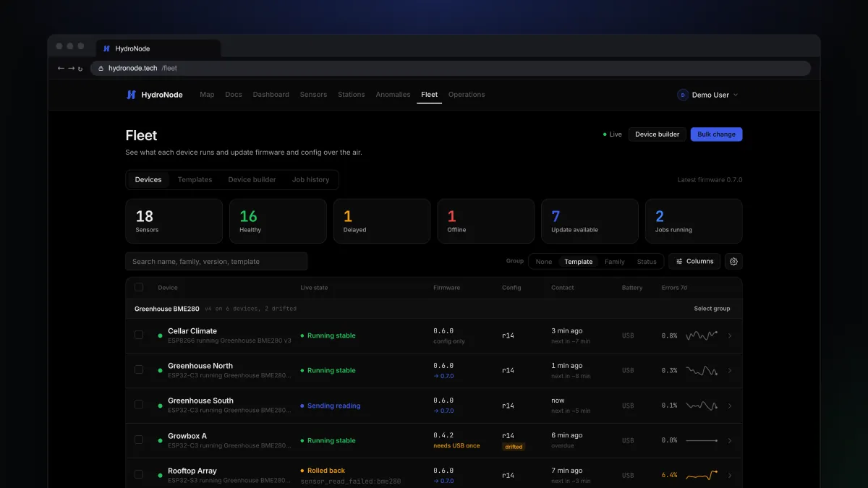Set grouping to Status
868x488 pixels.
coord(647,262)
